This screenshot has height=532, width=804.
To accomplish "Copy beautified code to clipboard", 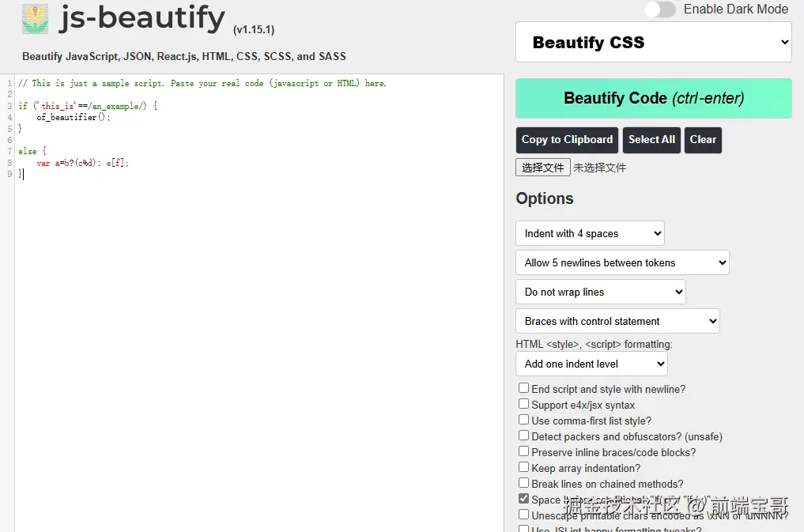I will [566, 140].
